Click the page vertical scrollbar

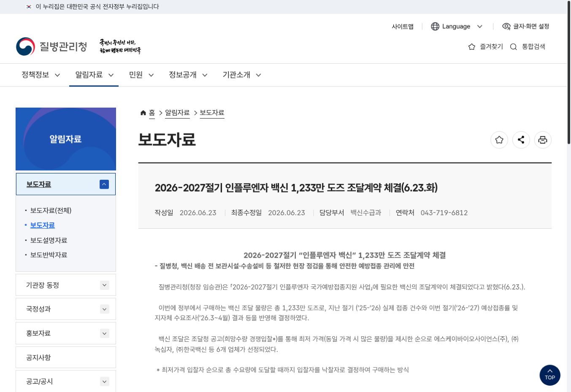(x=569, y=73)
